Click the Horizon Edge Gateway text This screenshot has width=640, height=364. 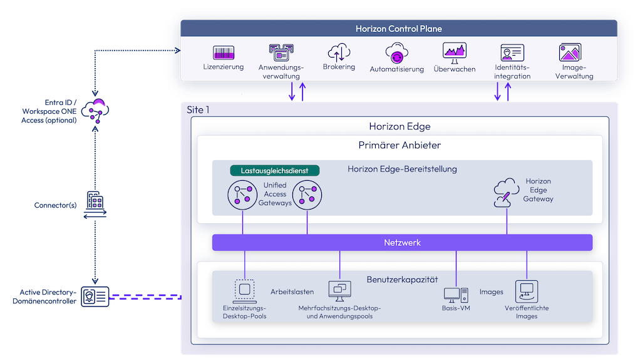(x=539, y=190)
